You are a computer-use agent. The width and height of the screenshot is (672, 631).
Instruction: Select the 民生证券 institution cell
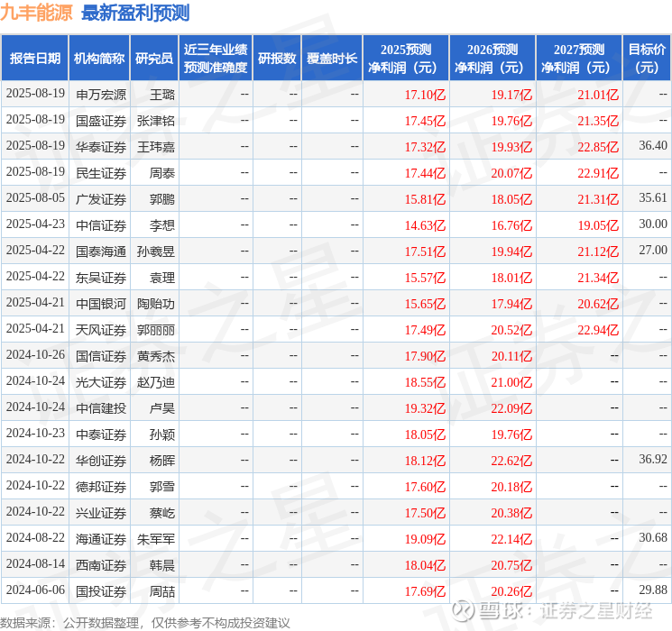(101, 173)
